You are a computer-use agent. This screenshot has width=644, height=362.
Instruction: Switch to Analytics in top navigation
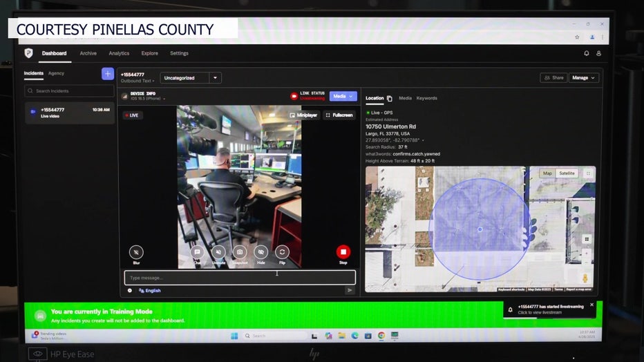pyautogui.click(x=119, y=53)
